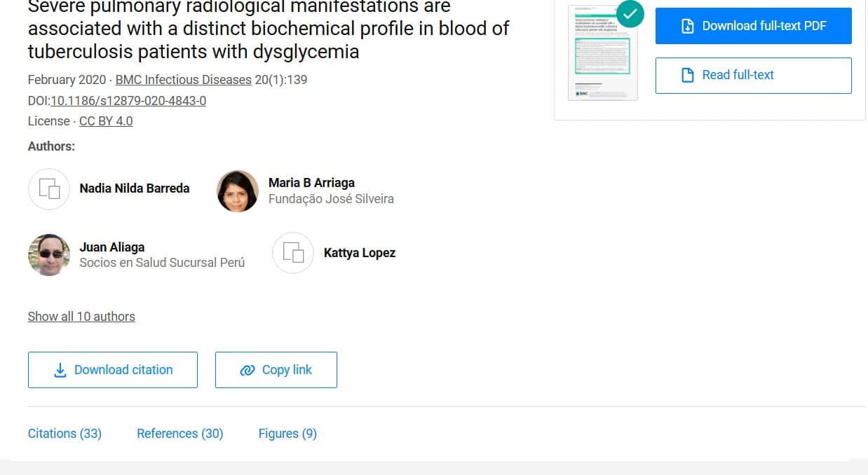The height and width of the screenshot is (475, 868).
Task: Click Download full-text PDF button
Action: pos(753,26)
